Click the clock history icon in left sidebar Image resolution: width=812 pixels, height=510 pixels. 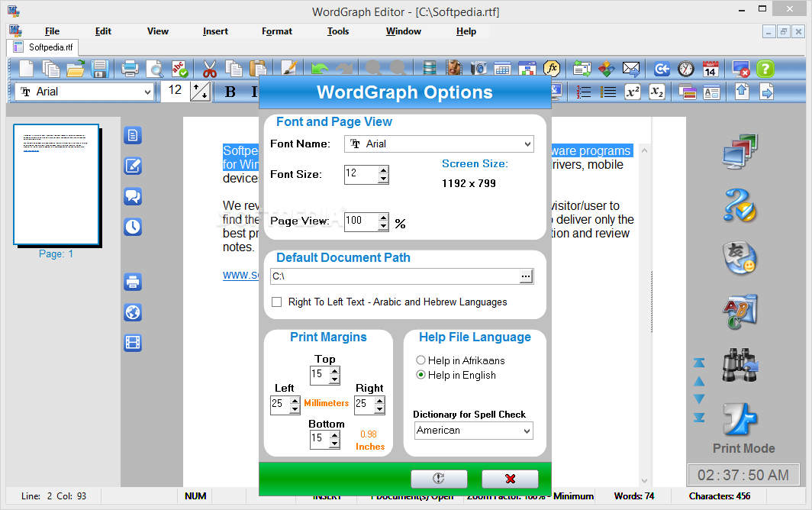click(x=133, y=227)
